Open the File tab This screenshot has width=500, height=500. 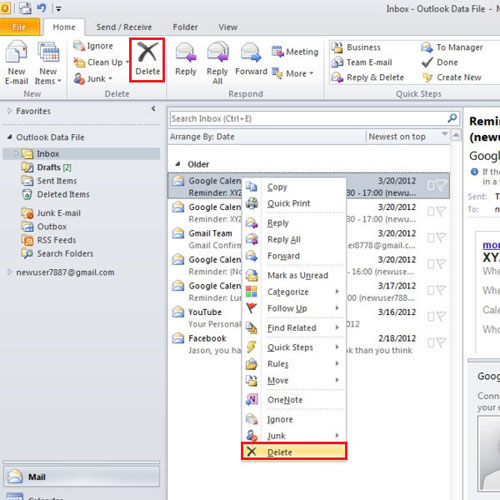[x=19, y=27]
